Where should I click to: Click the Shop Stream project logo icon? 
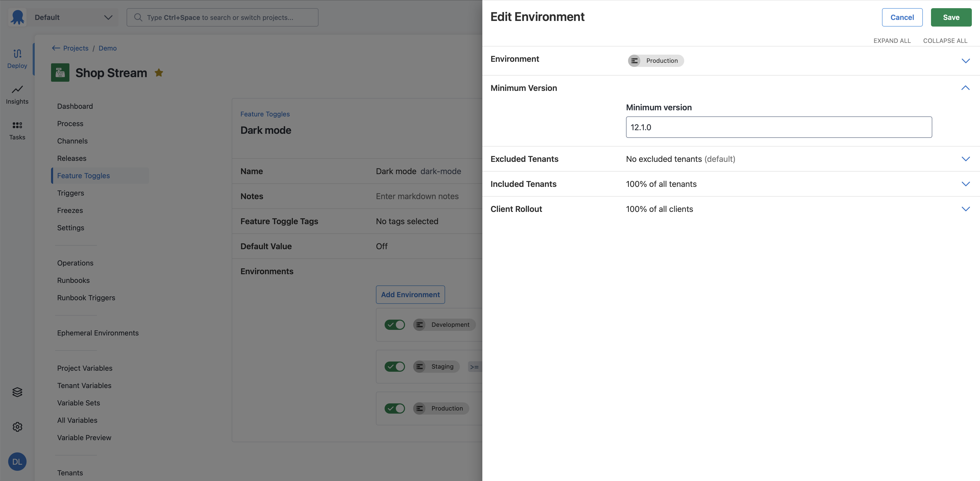60,72
